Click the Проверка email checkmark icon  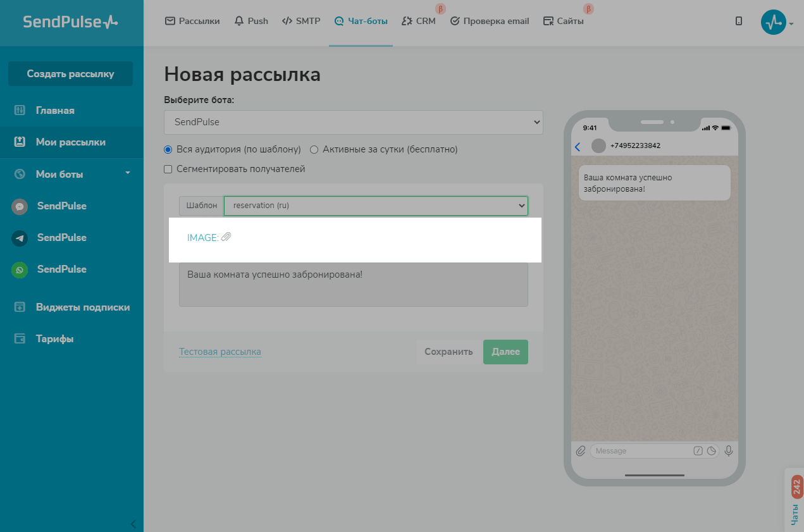point(455,21)
